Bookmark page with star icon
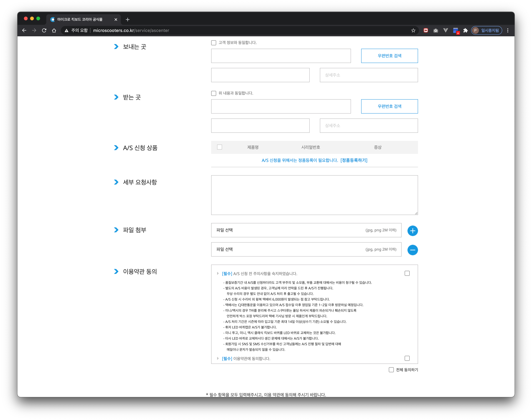 click(413, 31)
